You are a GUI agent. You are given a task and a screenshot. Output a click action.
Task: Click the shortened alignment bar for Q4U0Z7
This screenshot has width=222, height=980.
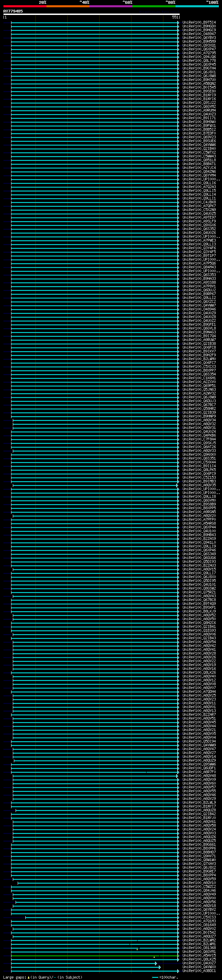[84, 964]
